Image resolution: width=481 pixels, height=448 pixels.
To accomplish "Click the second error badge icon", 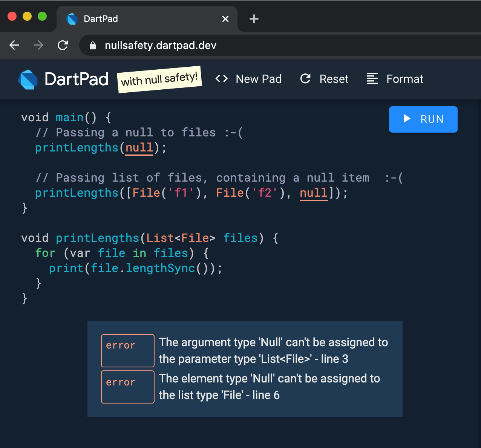I will click(127, 387).
